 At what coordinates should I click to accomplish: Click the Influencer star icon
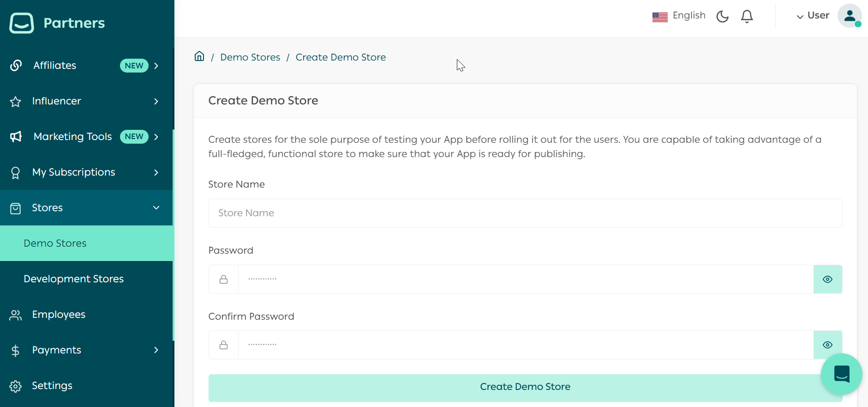tap(16, 102)
